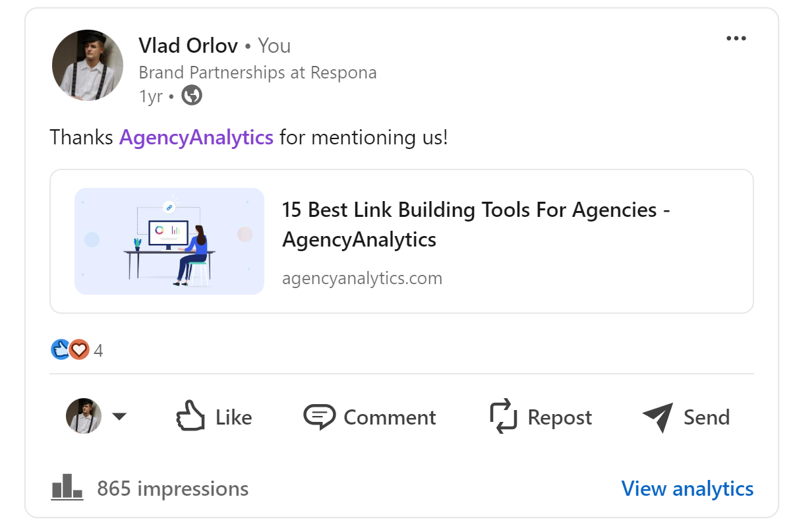Viewport: 793px width, 532px height.
Task: Expand the comment-as identity dropdown arrow
Action: [119, 417]
